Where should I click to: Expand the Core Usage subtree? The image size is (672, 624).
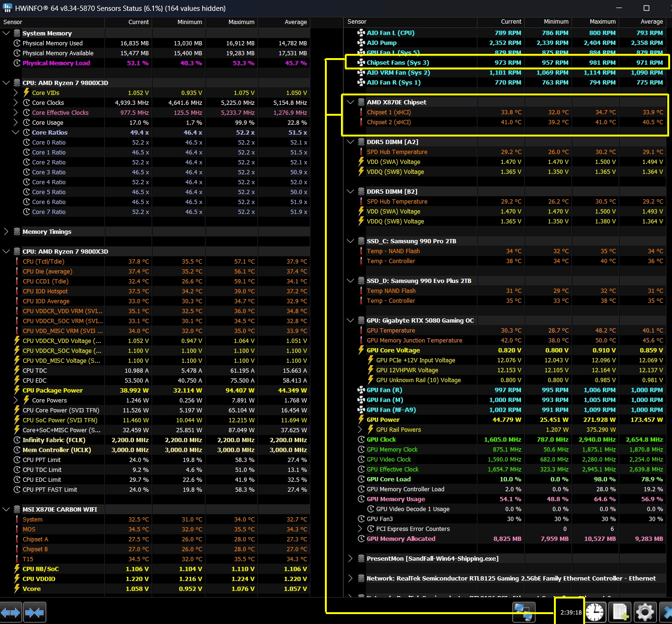pyautogui.click(x=16, y=122)
